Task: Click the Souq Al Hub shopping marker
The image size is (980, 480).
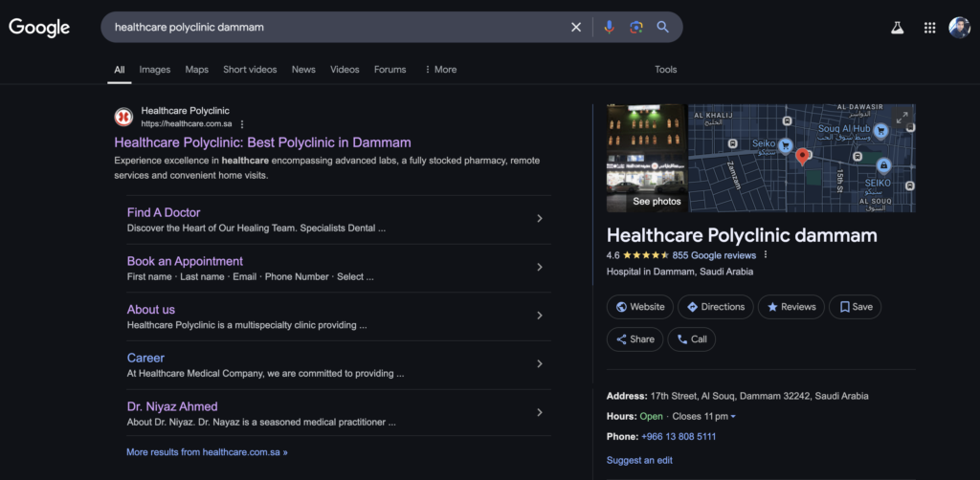Action: tap(880, 131)
